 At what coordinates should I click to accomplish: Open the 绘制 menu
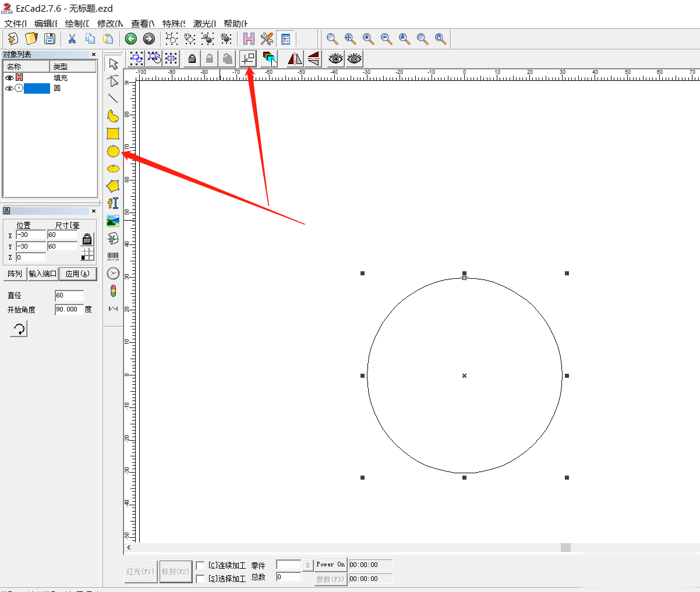[77, 24]
